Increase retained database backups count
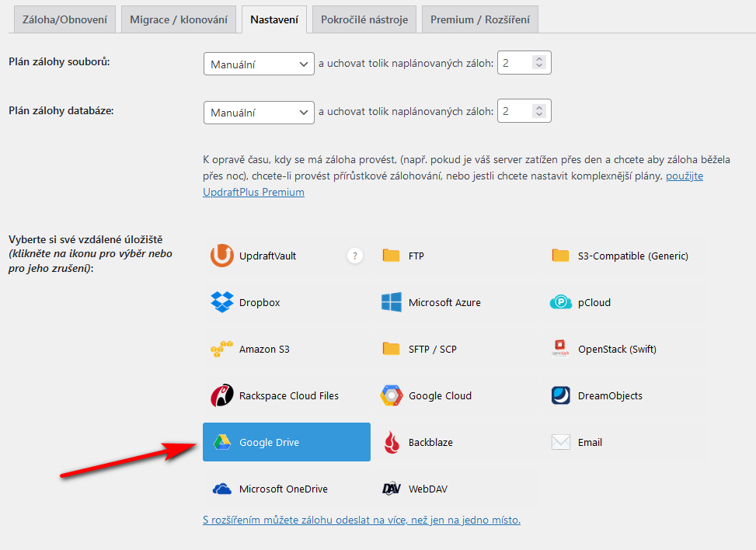Image resolution: width=756 pixels, height=550 pixels. tap(539, 107)
